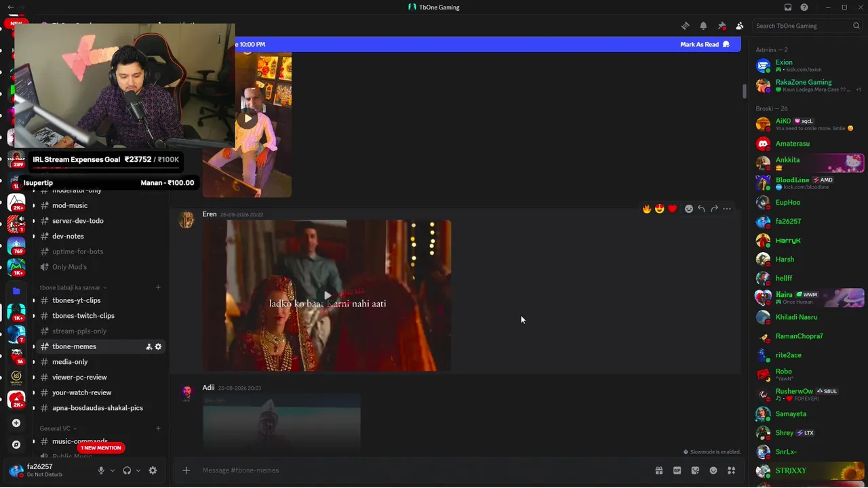Open the Apps launcher in message bar
The image size is (868, 488).
pos(732,470)
